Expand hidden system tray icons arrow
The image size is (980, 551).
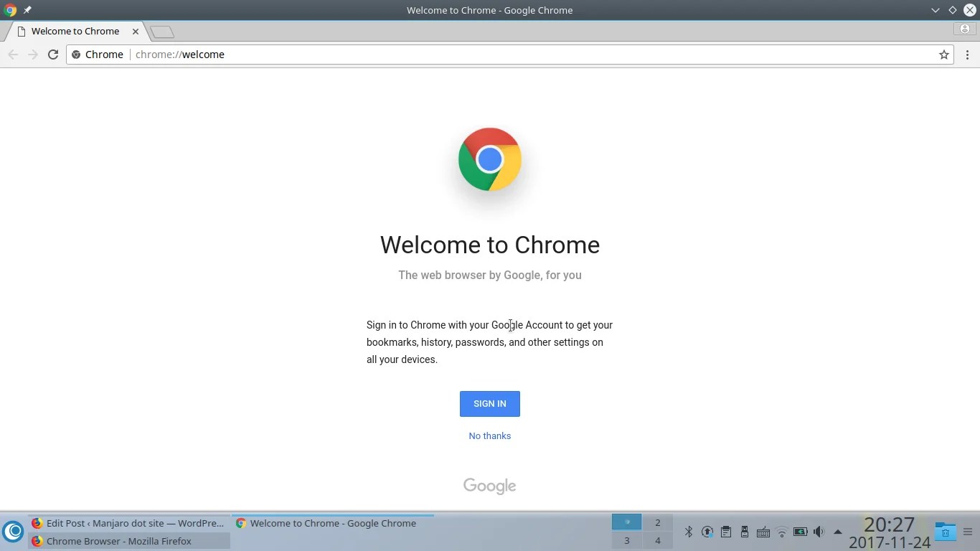(837, 532)
